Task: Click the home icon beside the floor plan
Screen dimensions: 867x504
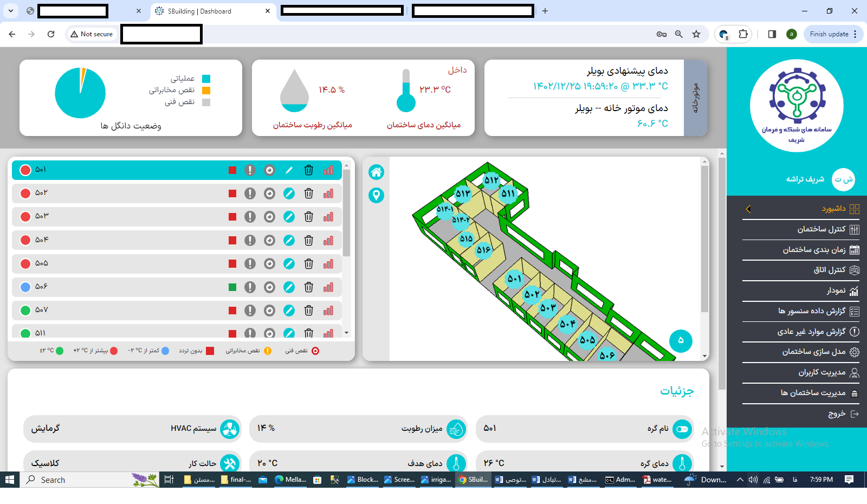Action: point(376,172)
